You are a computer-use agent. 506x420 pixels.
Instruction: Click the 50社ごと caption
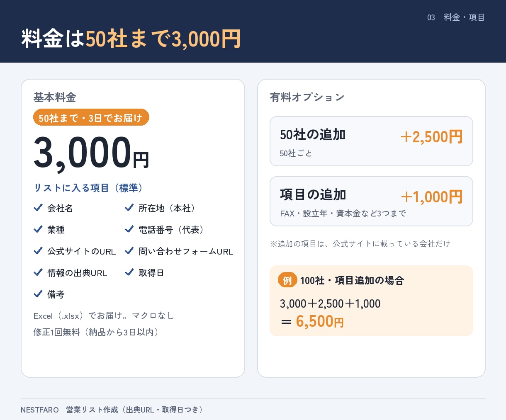coord(296,153)
